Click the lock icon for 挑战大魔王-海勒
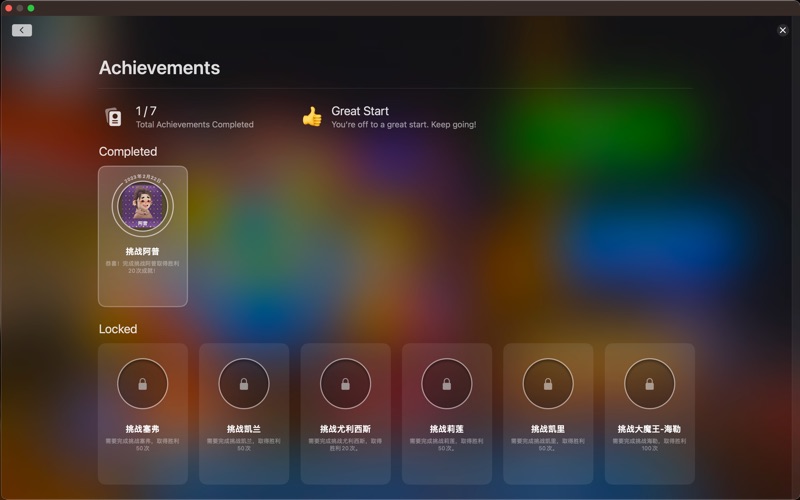The width and height of the screenshot is (800, 500). tap(649, 384)
